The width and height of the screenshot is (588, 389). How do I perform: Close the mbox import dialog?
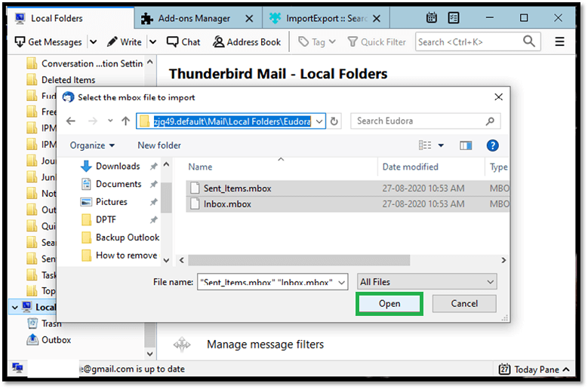[498, 97]
